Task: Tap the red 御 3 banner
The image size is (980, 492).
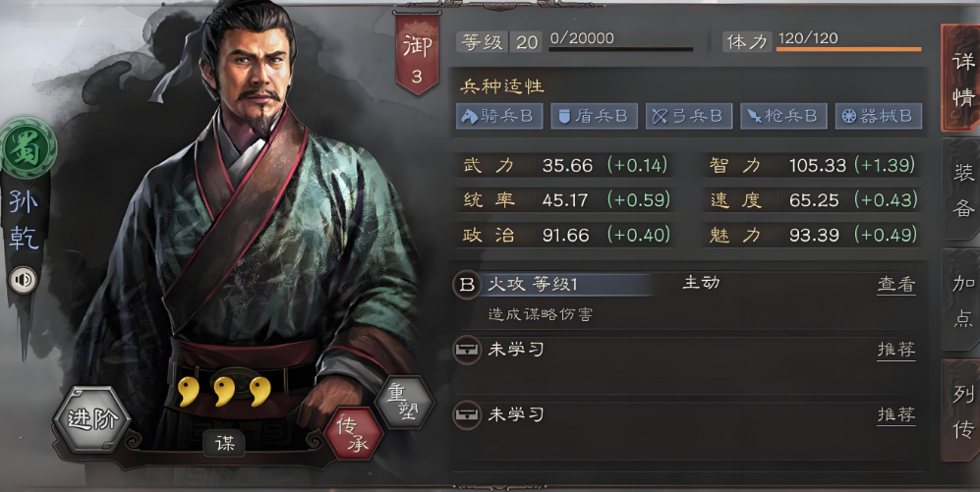Action: point(416,54)
